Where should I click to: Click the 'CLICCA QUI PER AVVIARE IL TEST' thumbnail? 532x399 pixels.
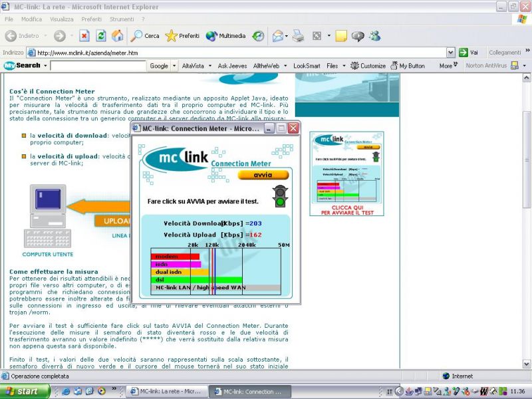tap(346, 174)
